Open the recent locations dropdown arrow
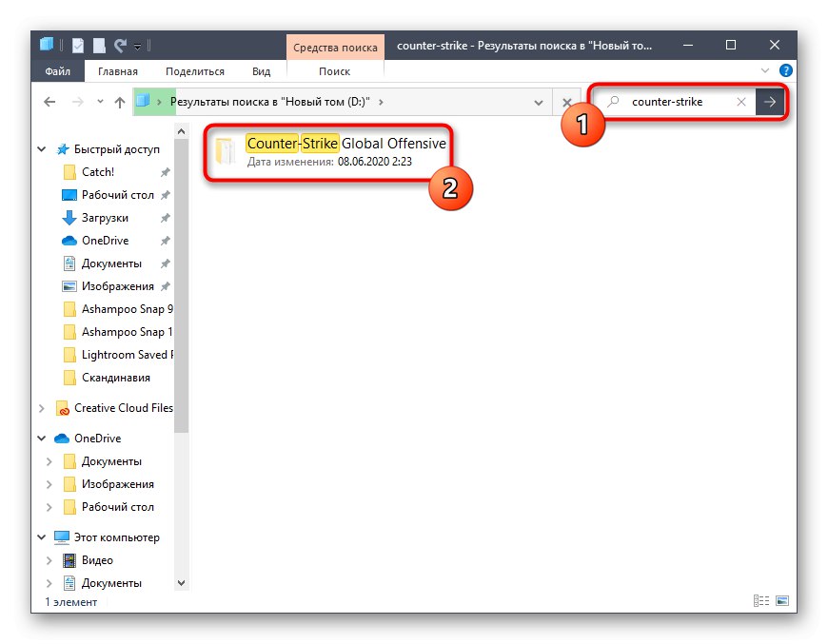Viewport: 828px width, 644px height. point(100,102)
